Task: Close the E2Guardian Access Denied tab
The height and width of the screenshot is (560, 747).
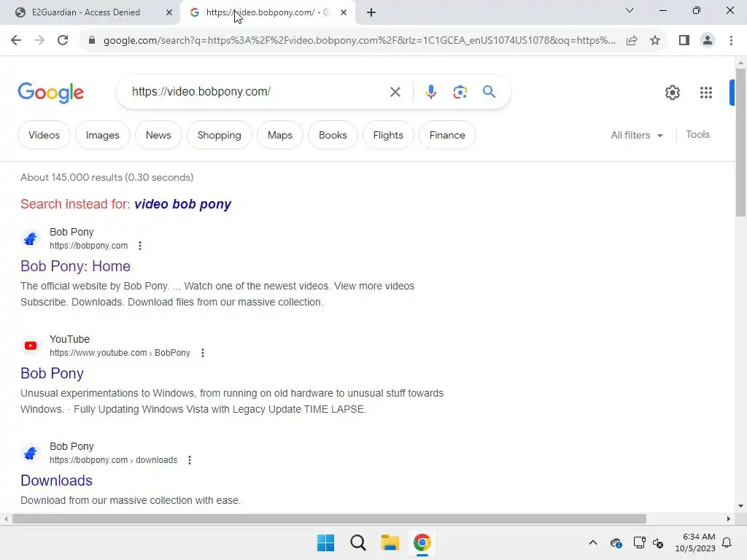Action: tap(169, 13)
